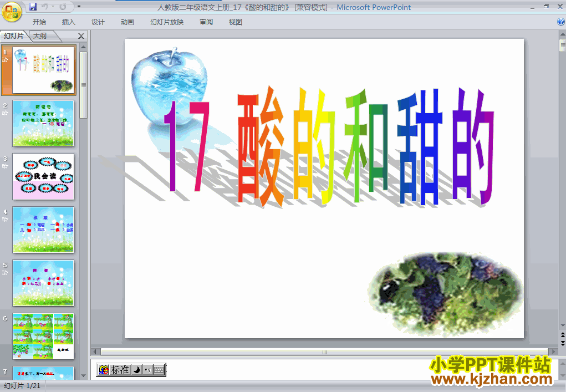Viewport: 566px width, 392px height.
Task: Open the 插入 ribbon tab
Action: [69, 22]
